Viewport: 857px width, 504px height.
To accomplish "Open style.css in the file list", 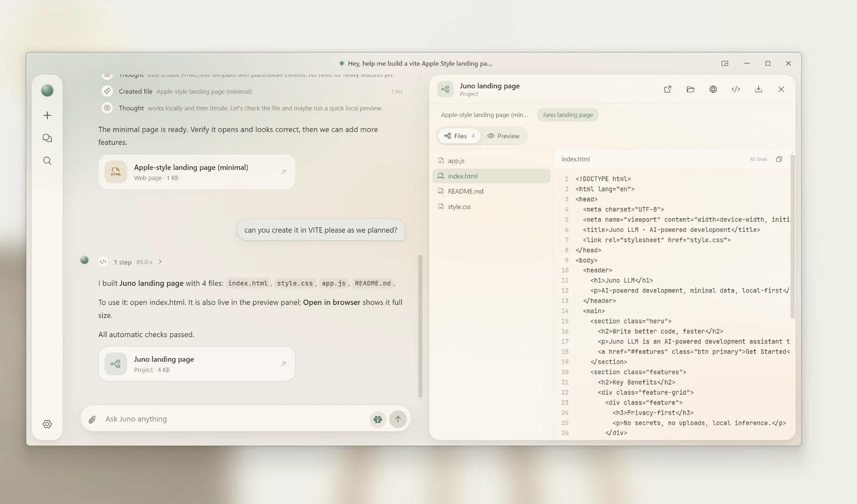I will click(491, 207).
